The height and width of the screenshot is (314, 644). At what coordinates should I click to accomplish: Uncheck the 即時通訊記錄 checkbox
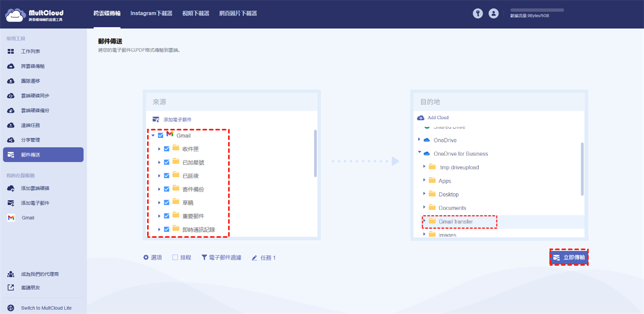[x=167, y=229]
